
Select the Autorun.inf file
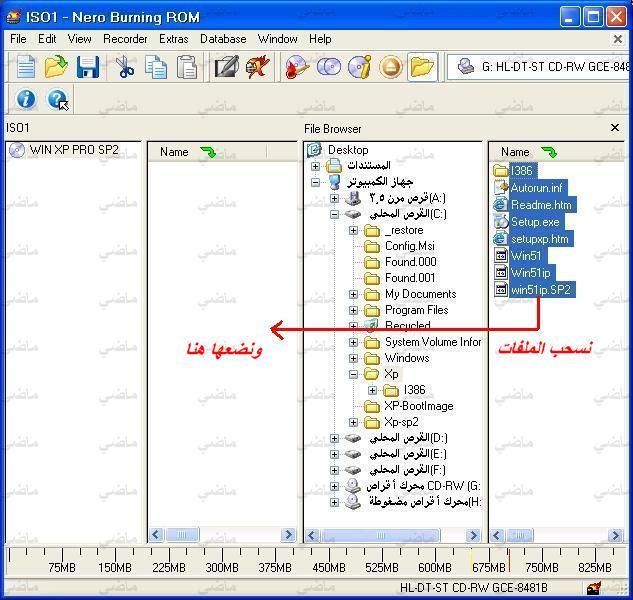pos(537,188)
